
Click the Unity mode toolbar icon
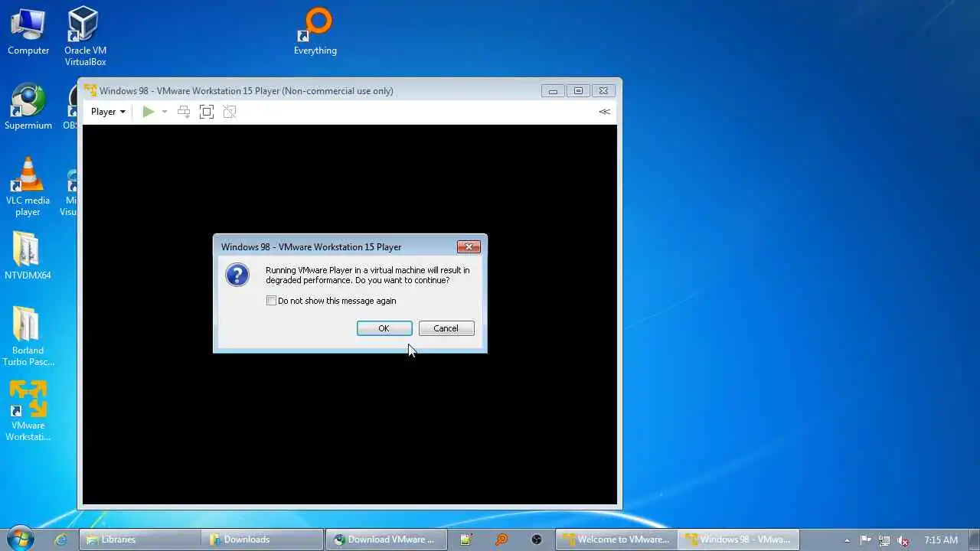point(229,112)
